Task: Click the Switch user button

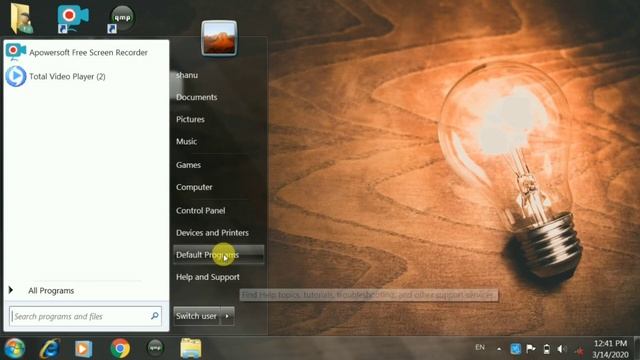Action: pyautogui.click(x=197, y=316)
